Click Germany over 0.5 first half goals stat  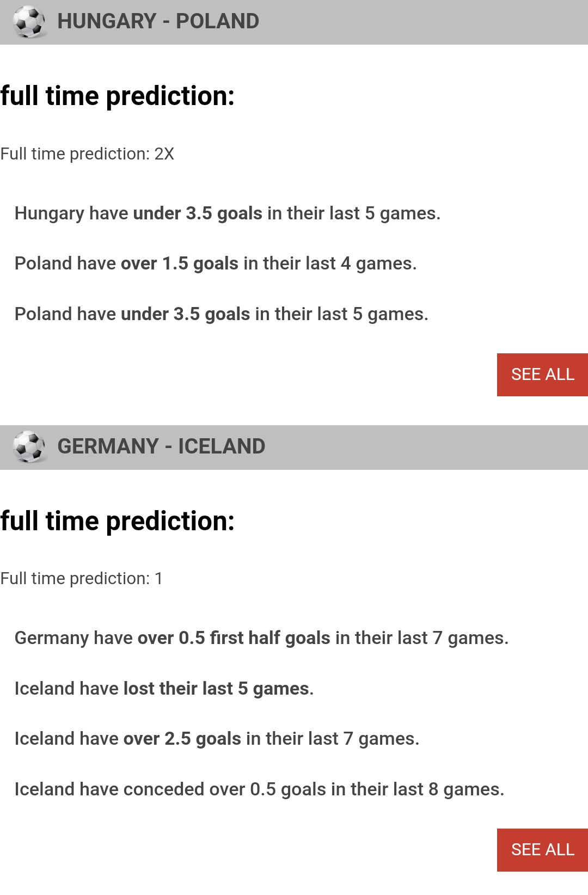pyautogui.click(x=262, y=638)
